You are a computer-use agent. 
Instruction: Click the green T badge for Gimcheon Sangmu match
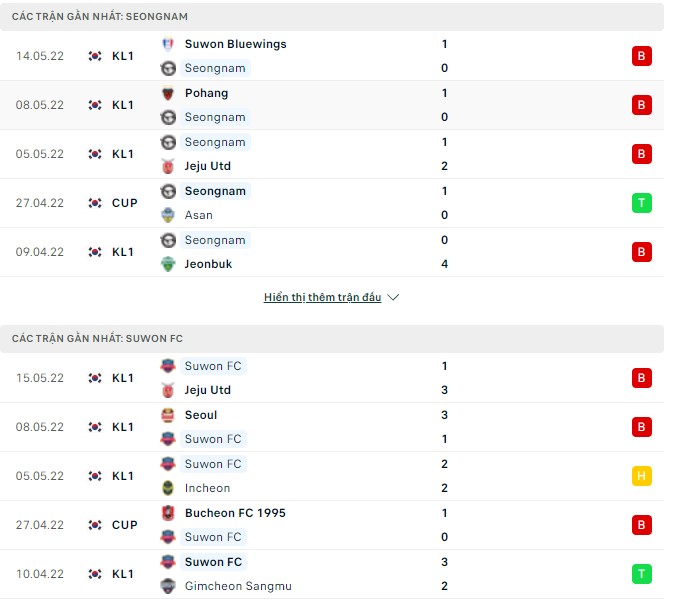tap(641, 574)
